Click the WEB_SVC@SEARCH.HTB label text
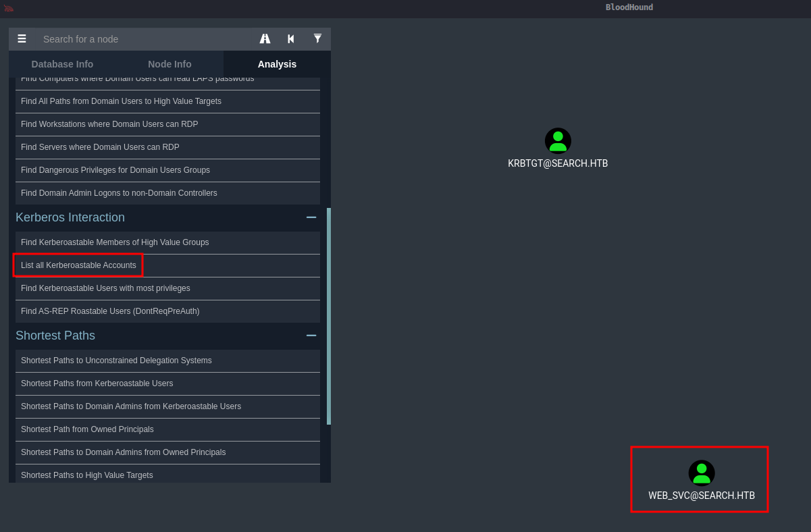 (702, 496)
